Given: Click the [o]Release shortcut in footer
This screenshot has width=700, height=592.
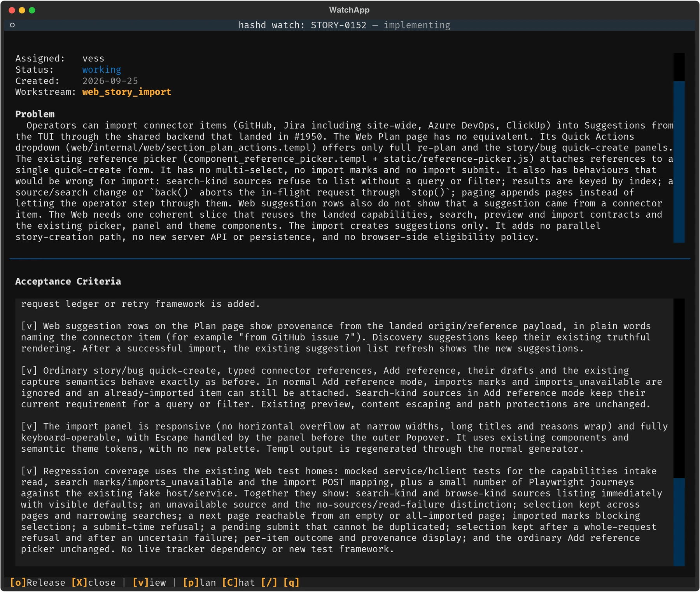Looking at the screenshot, I should 37,582.
